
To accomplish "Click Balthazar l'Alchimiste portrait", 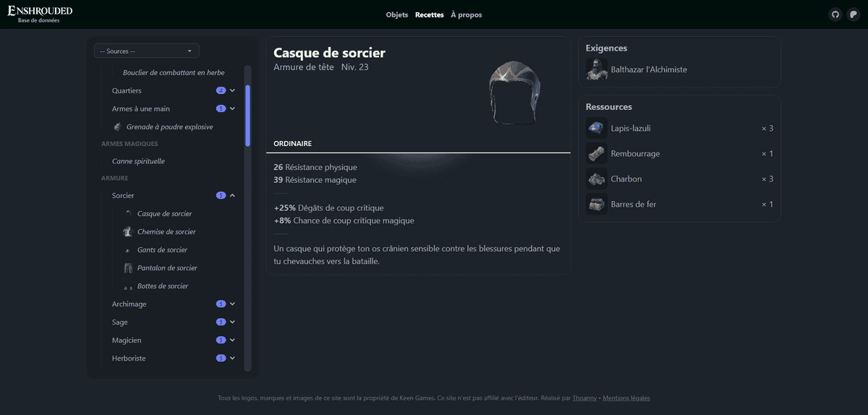I will 596,69.
